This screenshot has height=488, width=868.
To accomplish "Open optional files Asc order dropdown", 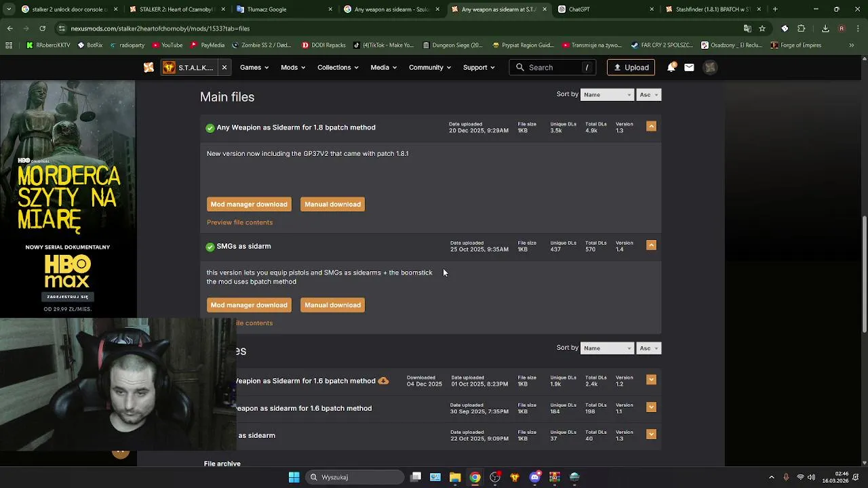I will [x=649, y=348].
